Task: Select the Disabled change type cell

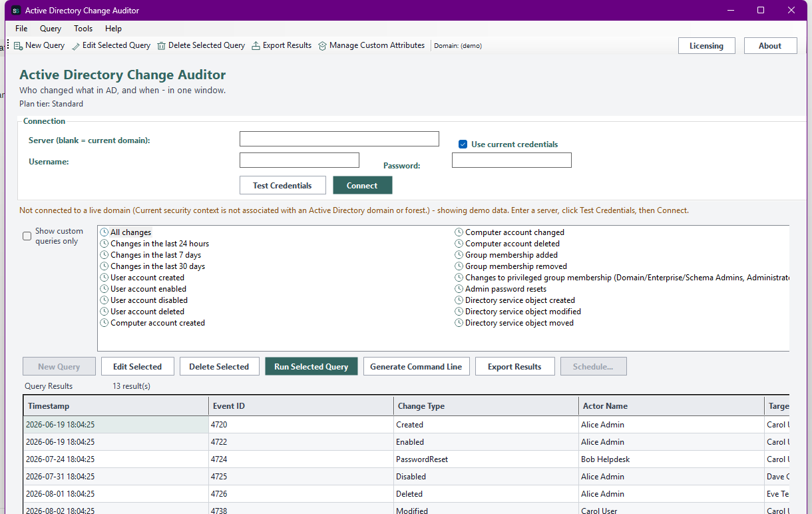Action: (486, 477)
